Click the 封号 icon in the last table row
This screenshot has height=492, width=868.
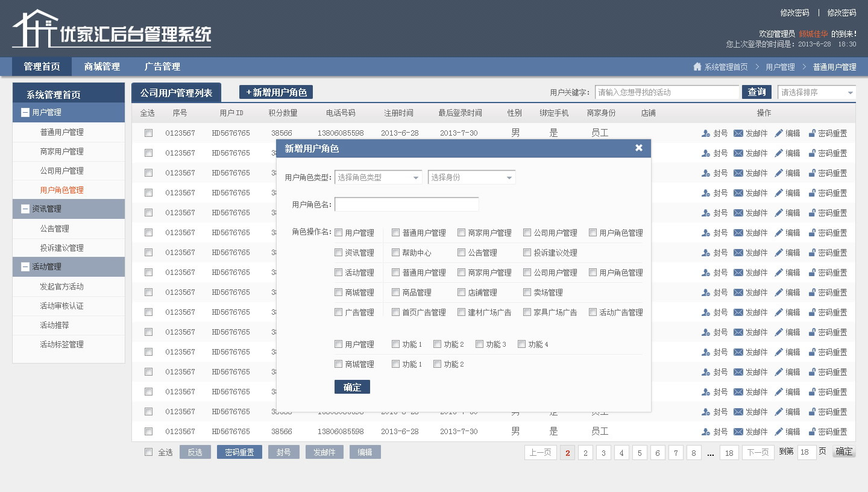[x=706, y=432]
